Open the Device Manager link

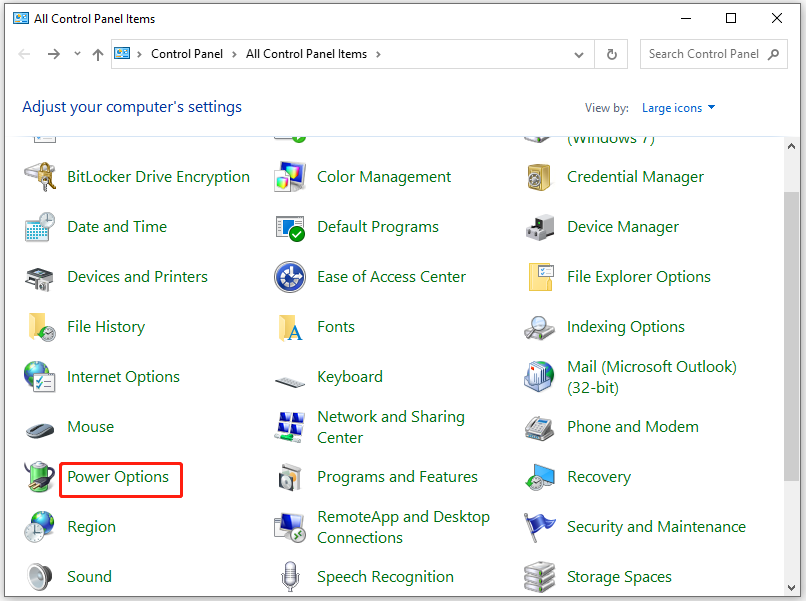[x=623, y=227]
